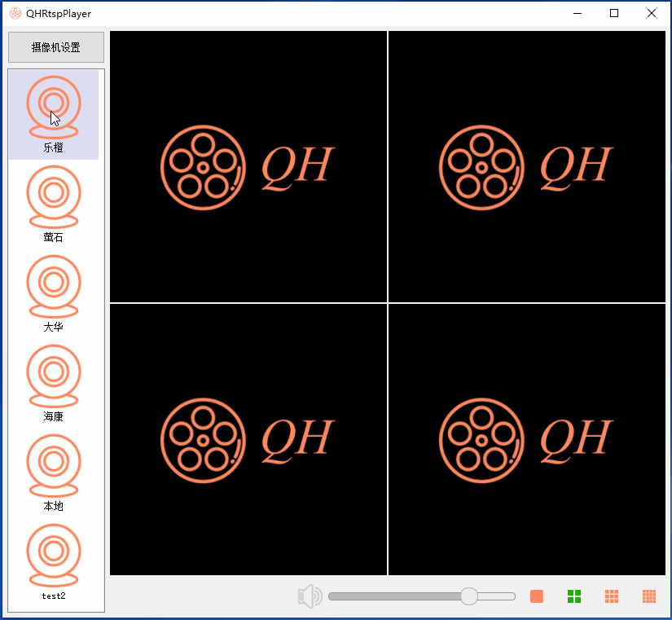The width and height of the screenshot is (672, 620).
Task: Switch to single-view layout icon
Action: pos(537,596)
